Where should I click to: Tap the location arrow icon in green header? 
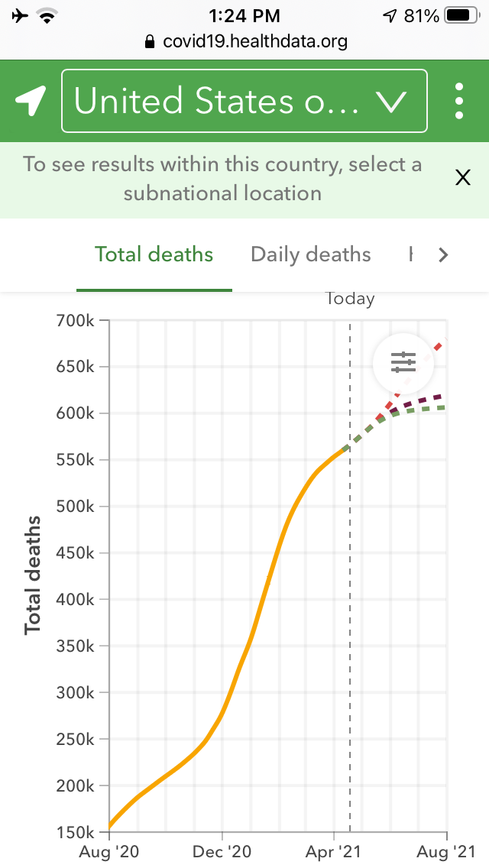[31, 101]
